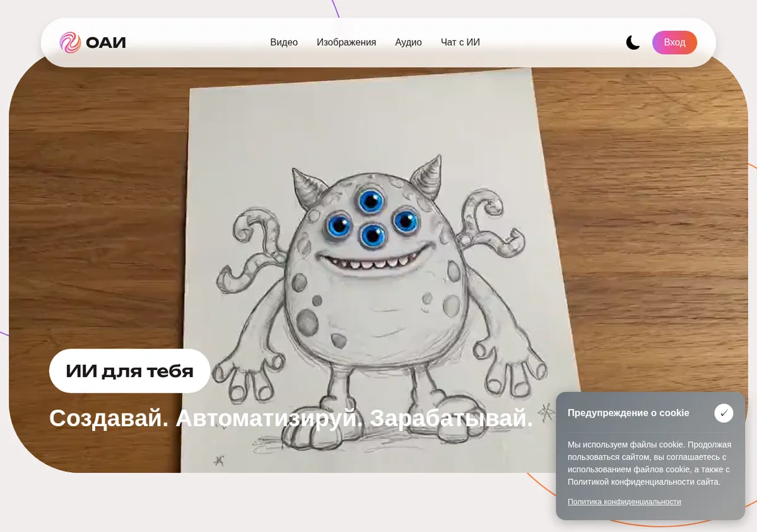757x532 pixels.
Task: Click the ОАИ swirl logo icon
Action: click(70, 42)
